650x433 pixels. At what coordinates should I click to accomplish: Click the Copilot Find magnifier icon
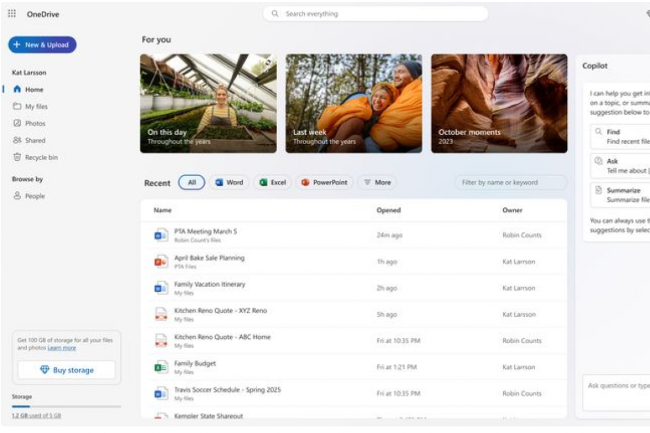[x=598, y=131]
